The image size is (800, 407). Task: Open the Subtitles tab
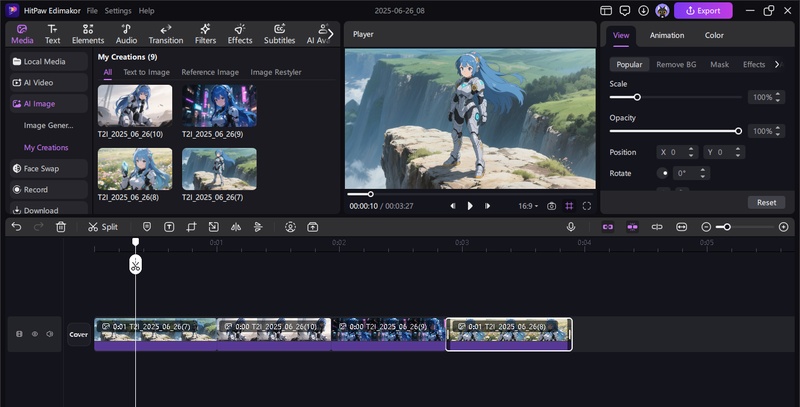coord(279,34)
